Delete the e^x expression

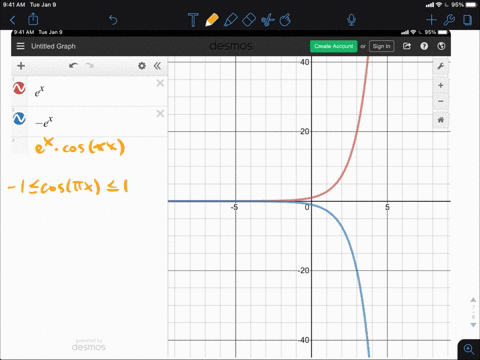[160, 83]
